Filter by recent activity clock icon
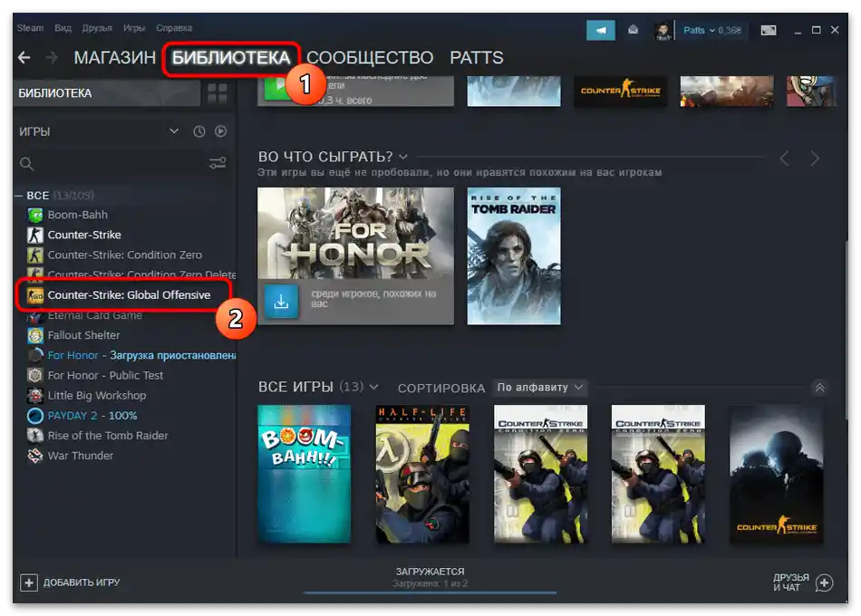The image size is (861, 616). pos(198,131)
